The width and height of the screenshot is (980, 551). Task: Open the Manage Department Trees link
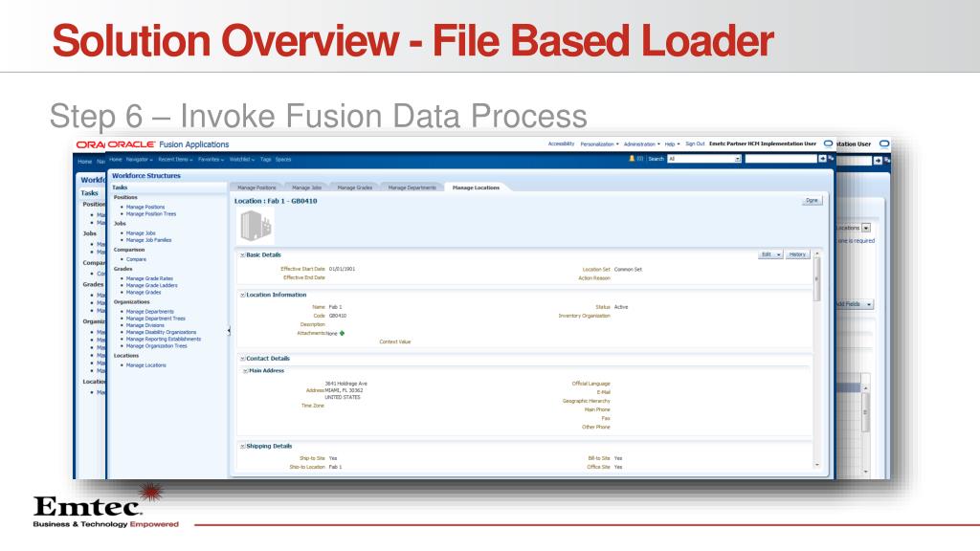click(x=156, y=319)
